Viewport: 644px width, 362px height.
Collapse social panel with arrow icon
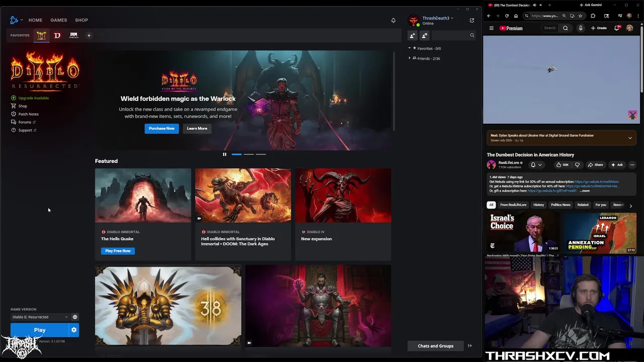(x=470, y=346)
